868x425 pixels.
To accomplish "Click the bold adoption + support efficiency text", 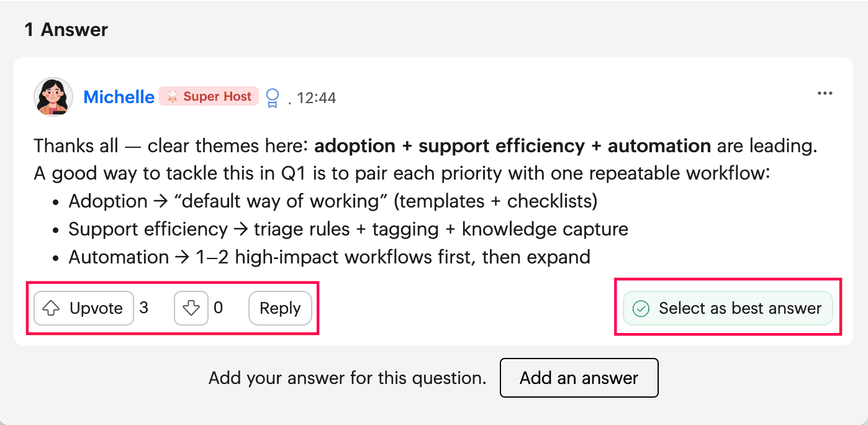I will pyautogui.click(x=450, y=146).
